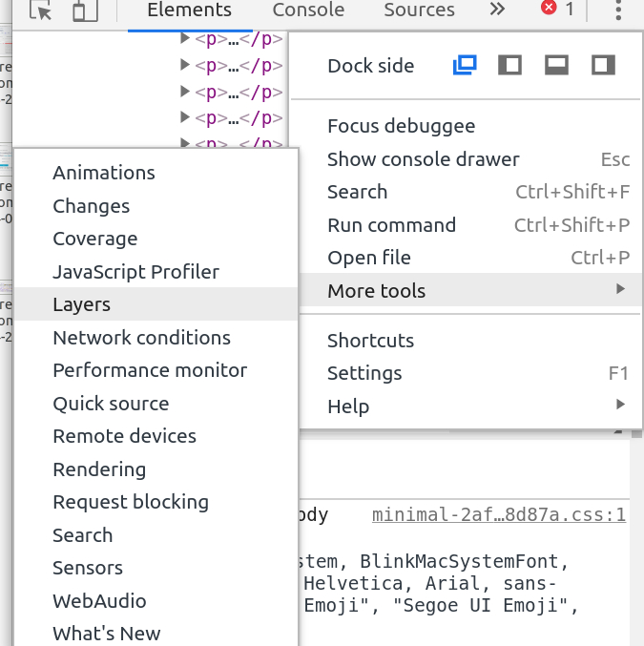Switch to the Console tab
644x646 pixels.
click(308, 10)
